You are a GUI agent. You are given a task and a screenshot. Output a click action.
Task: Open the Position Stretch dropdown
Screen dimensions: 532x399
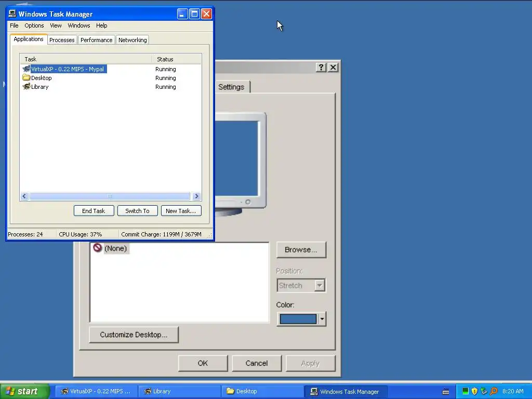(301, 285)
